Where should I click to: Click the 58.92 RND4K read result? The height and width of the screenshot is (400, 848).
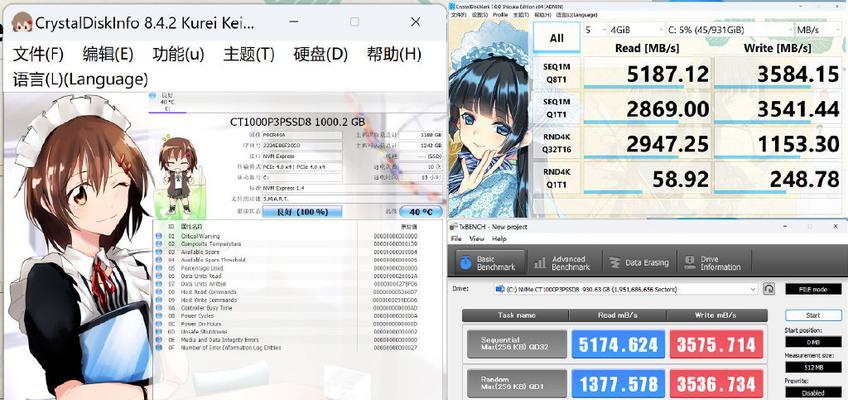[647, 178]
